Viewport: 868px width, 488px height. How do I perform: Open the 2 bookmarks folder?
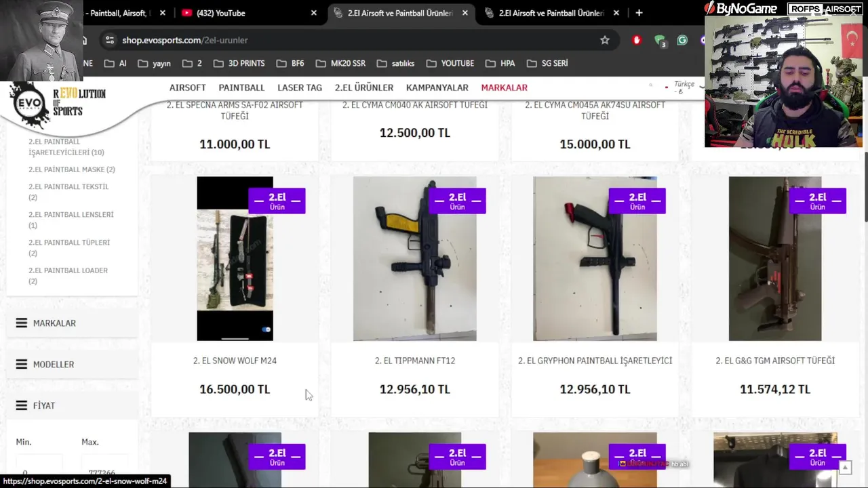coord(192,63)
